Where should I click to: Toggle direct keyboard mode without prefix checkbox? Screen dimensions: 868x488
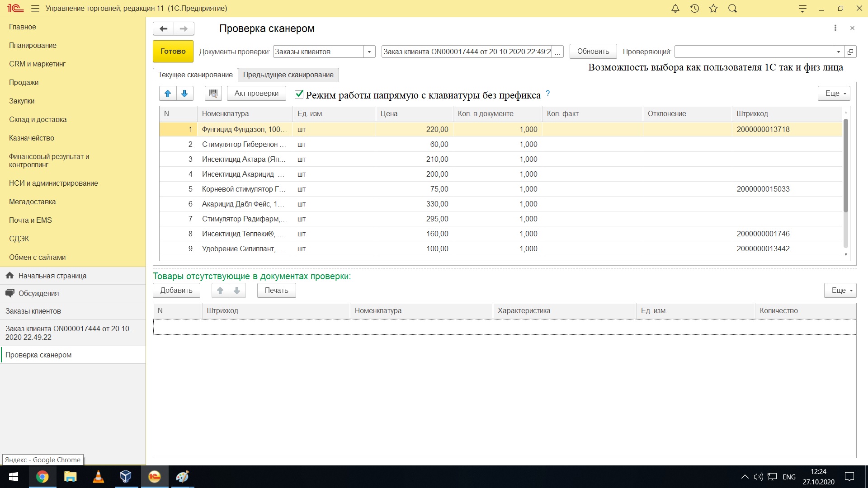point(299,94)
